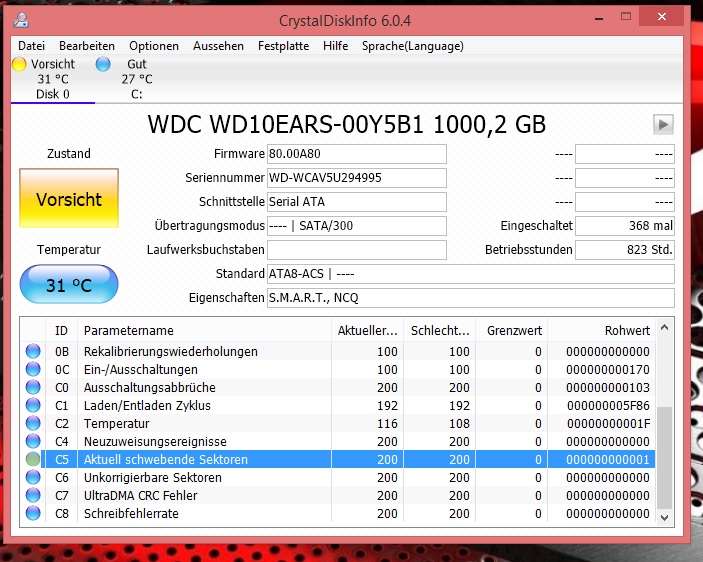Select the Ausschaltungsabbrüche parameter row
Screen dimensions: 703x562
(338, 387)
